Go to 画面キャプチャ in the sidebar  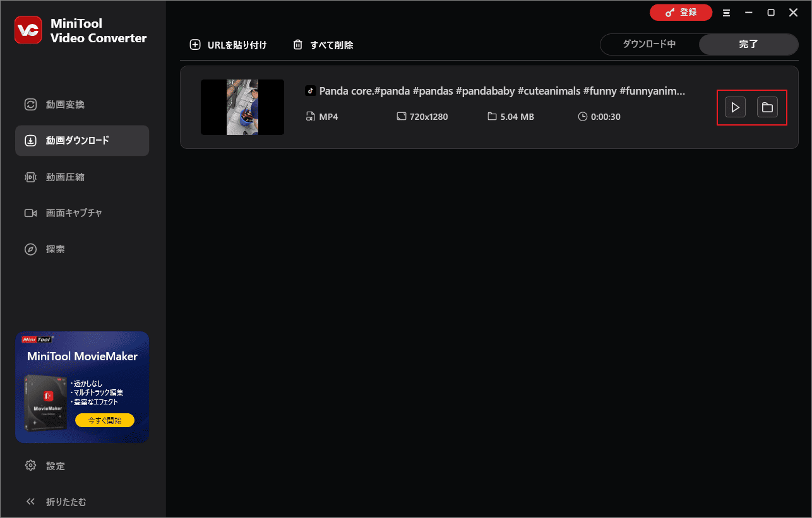(82, 213)
